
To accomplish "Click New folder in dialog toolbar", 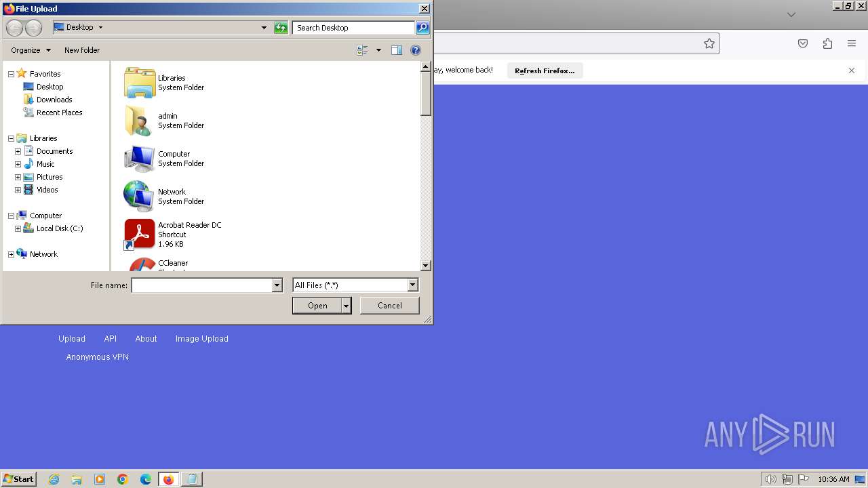I will (82, 50).
